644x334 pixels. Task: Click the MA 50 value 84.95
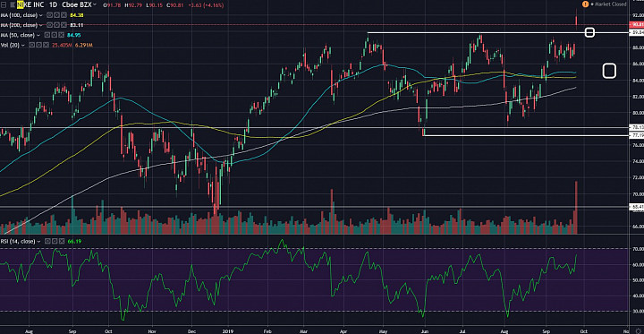click(74, 35)
